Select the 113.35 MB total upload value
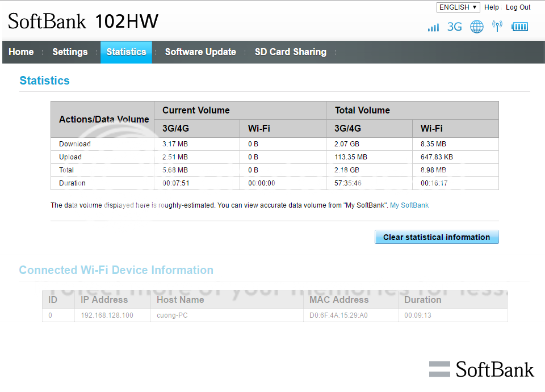Viewport: 545px width, 392px height. 351,157
